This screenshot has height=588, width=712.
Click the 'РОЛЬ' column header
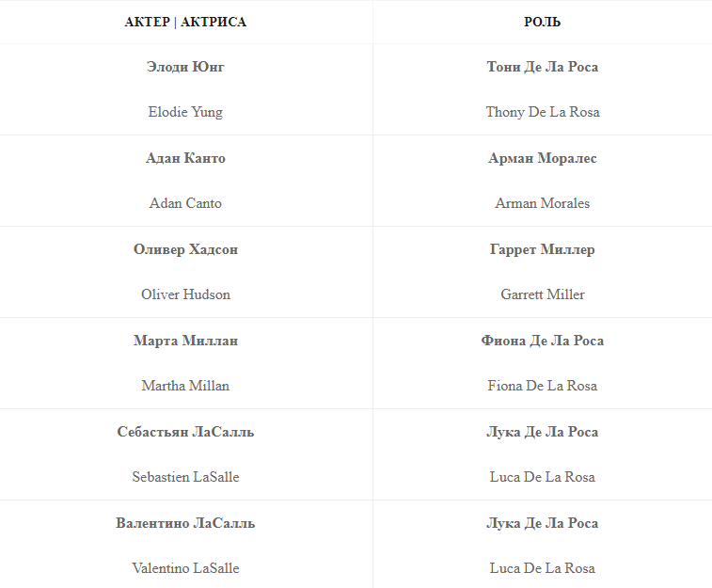pyautogui.click(x=542, y=22)
